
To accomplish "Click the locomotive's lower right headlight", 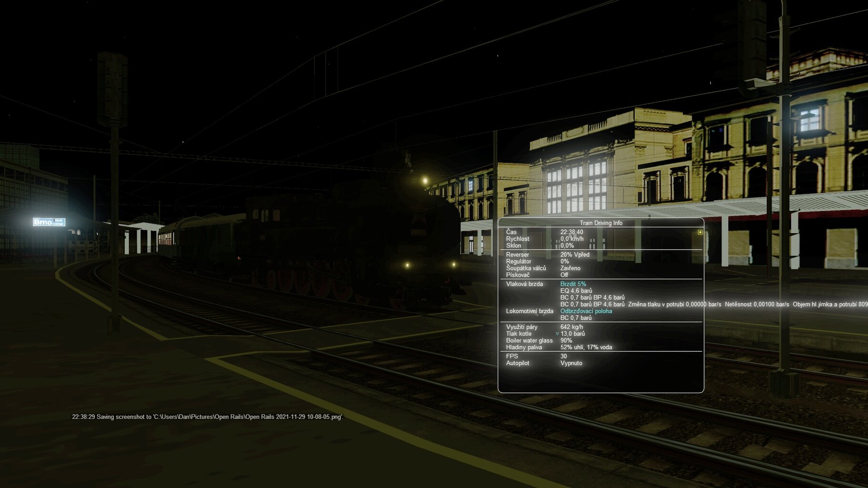I will click(453, 264).
